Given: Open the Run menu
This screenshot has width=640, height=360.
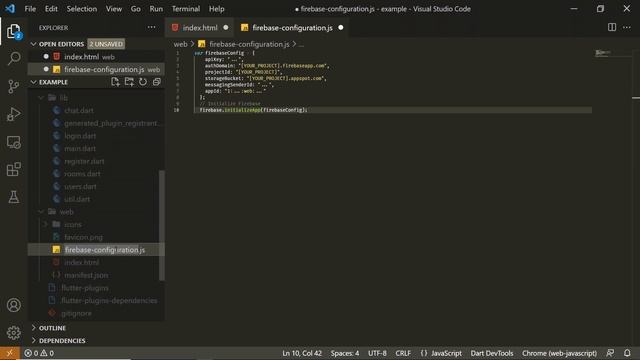Looking at the screenshot, I should point(156,9).
